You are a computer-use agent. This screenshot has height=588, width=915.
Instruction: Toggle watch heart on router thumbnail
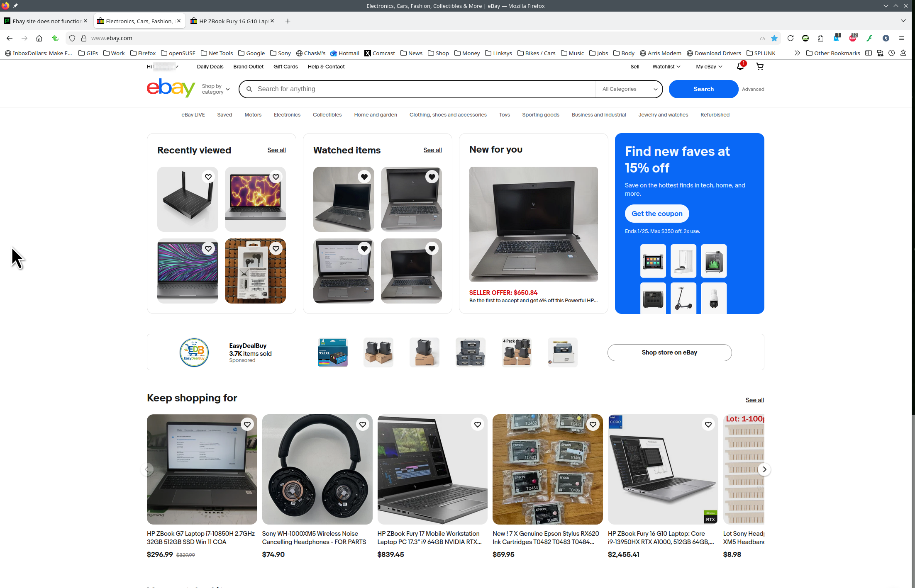point(208,177)
